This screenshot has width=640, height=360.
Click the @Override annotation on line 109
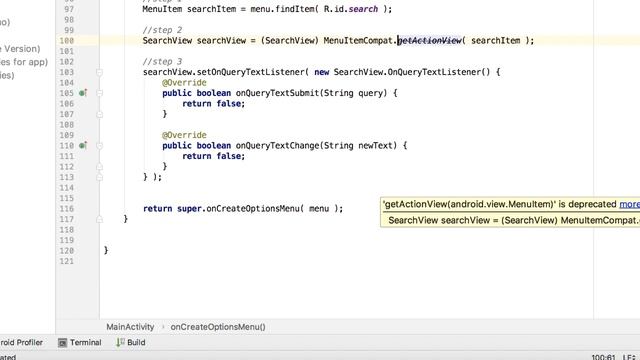pyautogui.click(x=184, y=135)
